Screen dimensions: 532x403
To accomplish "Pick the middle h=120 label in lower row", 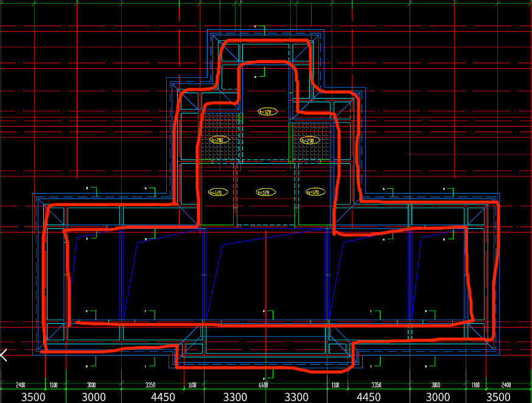I will pos(266,192).
